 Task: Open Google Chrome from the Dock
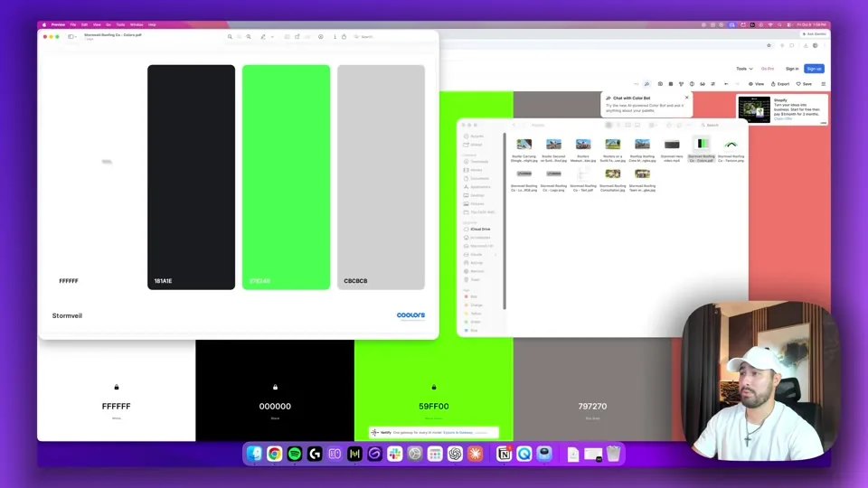tap(275, 454)
